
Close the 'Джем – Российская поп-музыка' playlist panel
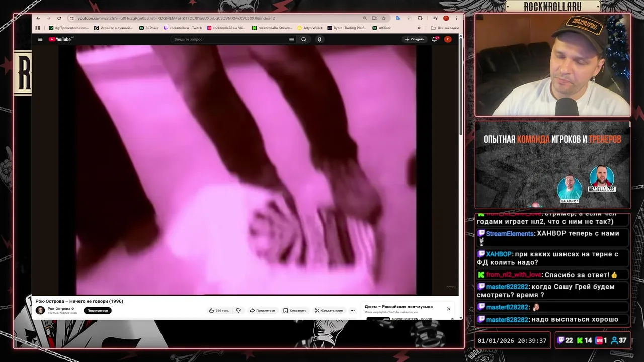pos(448,309)
